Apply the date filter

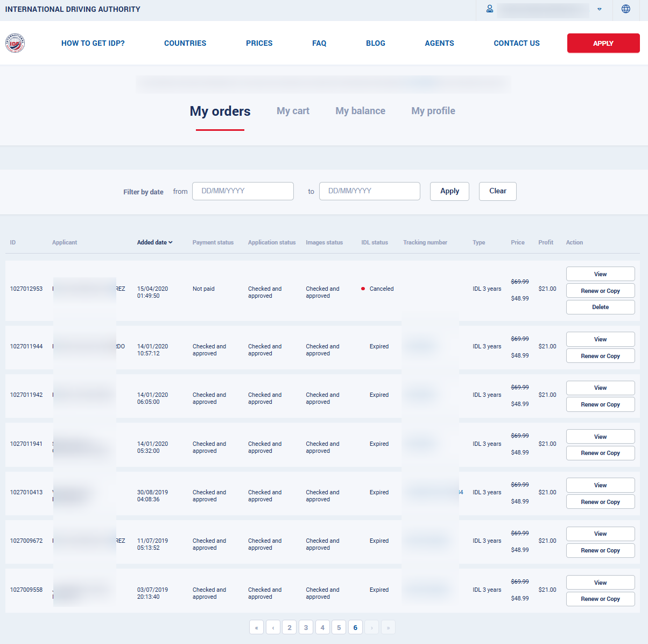click(449, 191)
